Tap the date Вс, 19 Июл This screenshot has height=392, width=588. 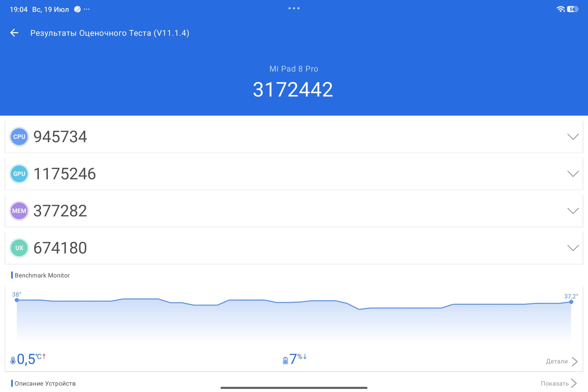(x=51, y=10)
